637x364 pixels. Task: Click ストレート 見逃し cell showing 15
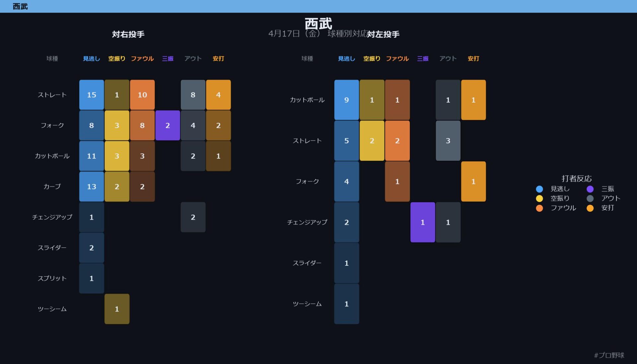(92, 95)
